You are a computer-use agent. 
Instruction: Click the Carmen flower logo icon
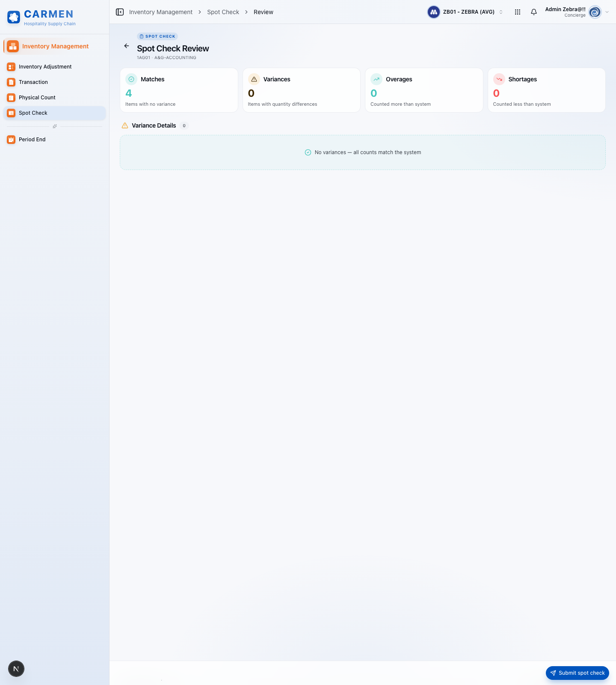(x=14, y=17)
